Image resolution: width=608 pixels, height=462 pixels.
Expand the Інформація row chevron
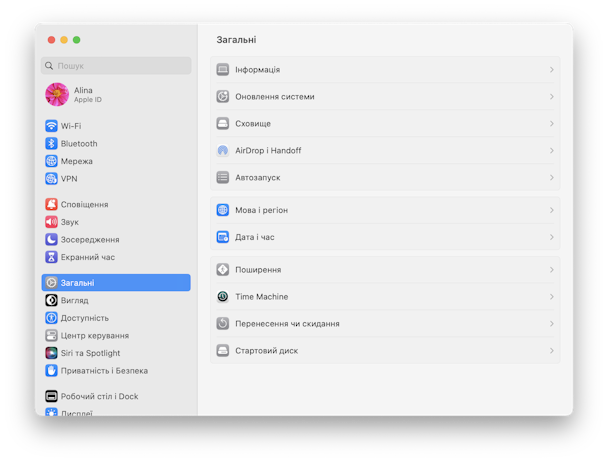(551, 70)
